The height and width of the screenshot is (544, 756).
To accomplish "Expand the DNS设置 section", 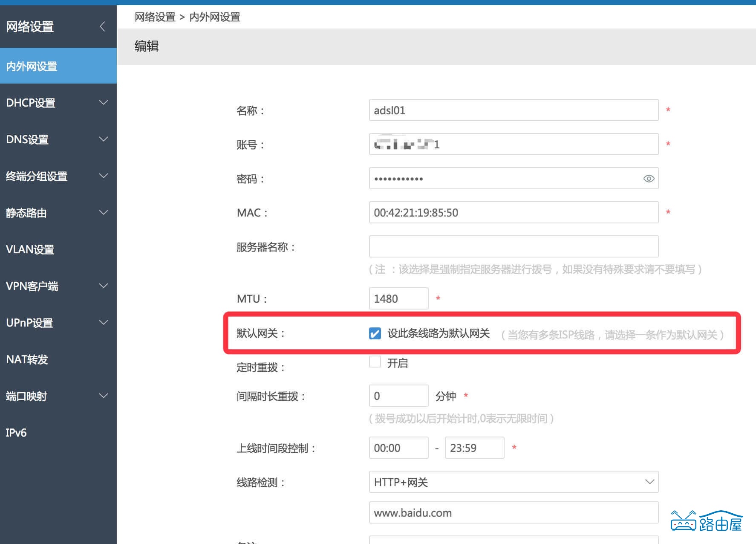I will [27, 139].
